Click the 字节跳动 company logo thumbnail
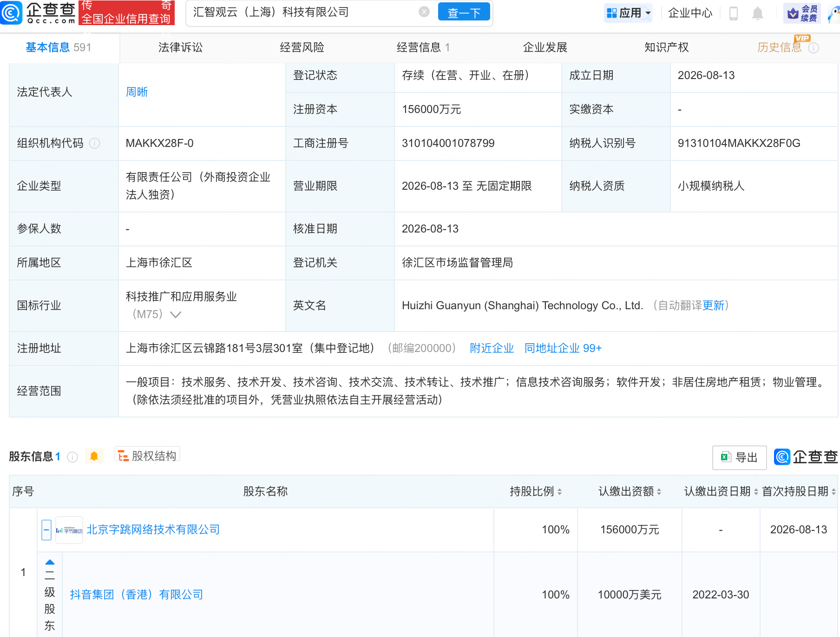 (69, 530)
